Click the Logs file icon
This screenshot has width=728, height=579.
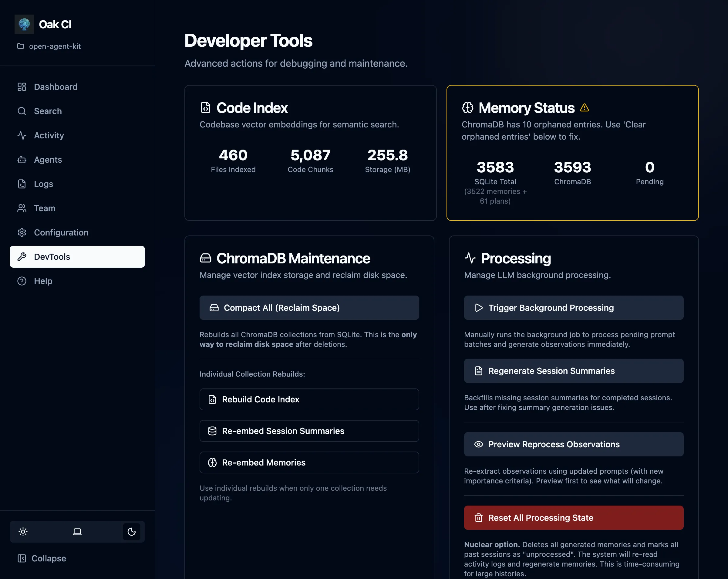[x=22, y=184]
